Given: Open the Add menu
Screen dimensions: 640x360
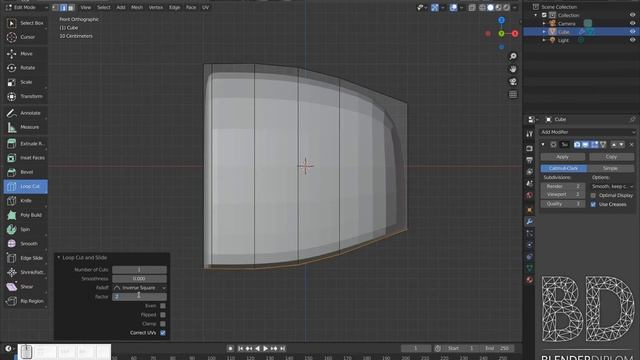Looking at the screenshot, I should [121, 7].
